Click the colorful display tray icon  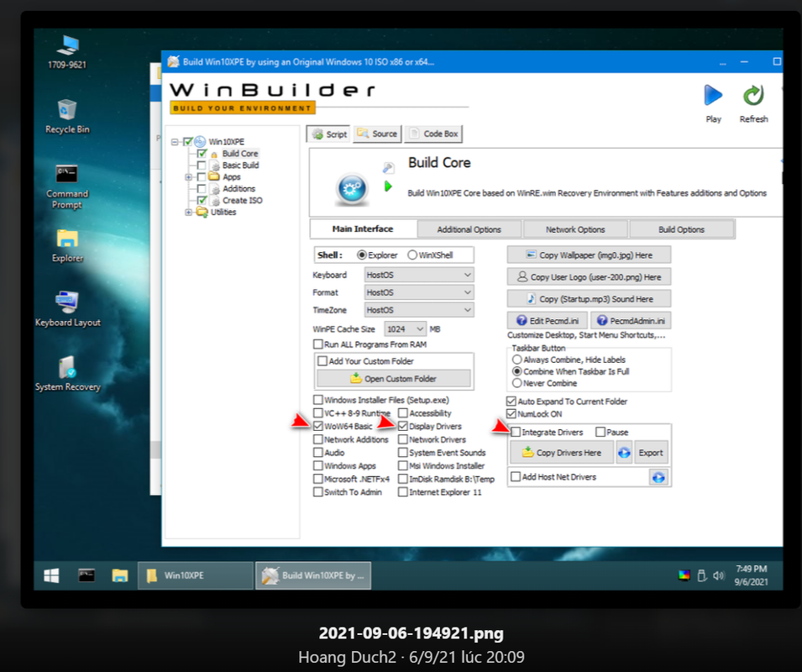[684, 576]
